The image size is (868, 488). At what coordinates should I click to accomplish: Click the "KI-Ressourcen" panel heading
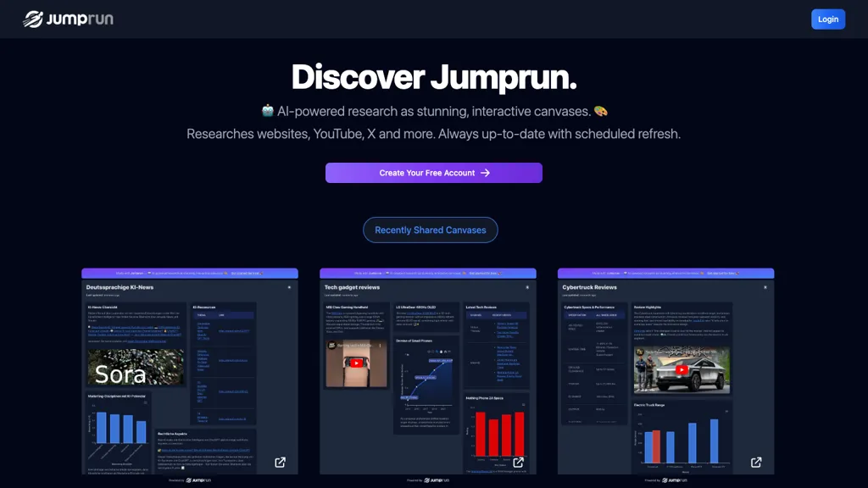coord(203,307)
